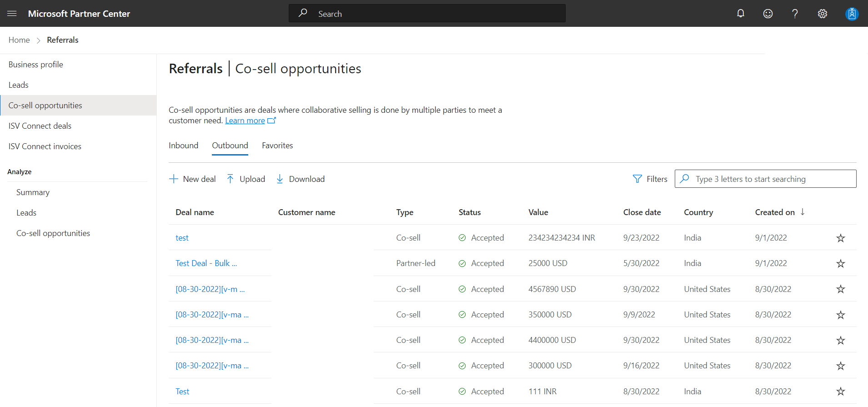This screenshot has width=868, height=407.
Task: Open the hamburger navigation menu
Action: coord(12,14)
